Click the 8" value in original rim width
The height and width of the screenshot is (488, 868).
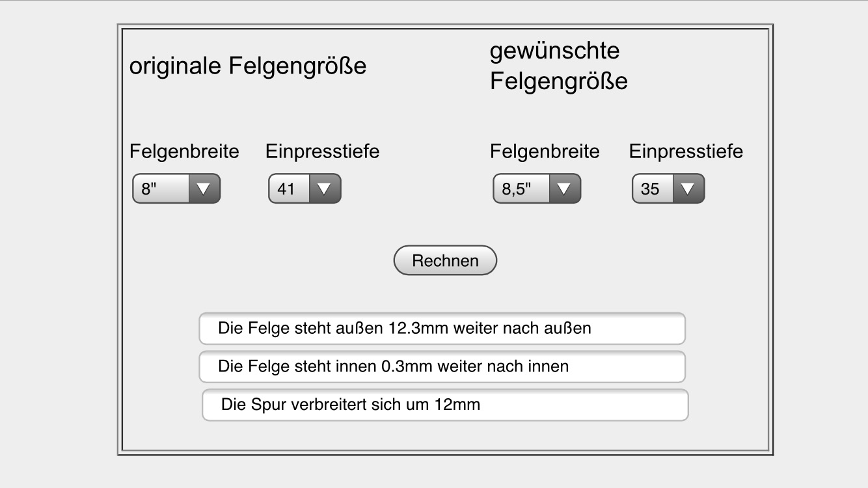pyautogui.click(x=150, y=189)
